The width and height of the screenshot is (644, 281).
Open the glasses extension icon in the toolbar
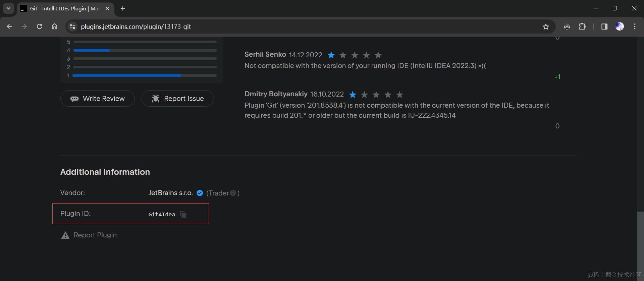(x=567, y=27)
